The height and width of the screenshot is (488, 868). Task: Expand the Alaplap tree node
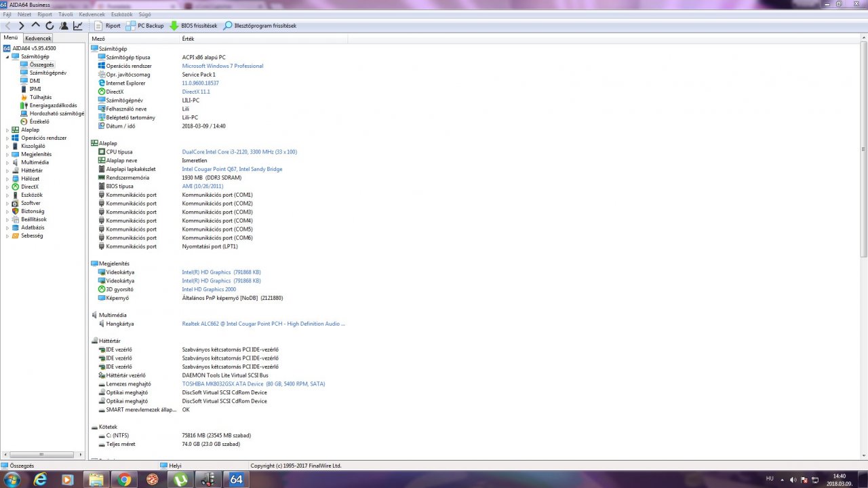(x=7, y=130)
